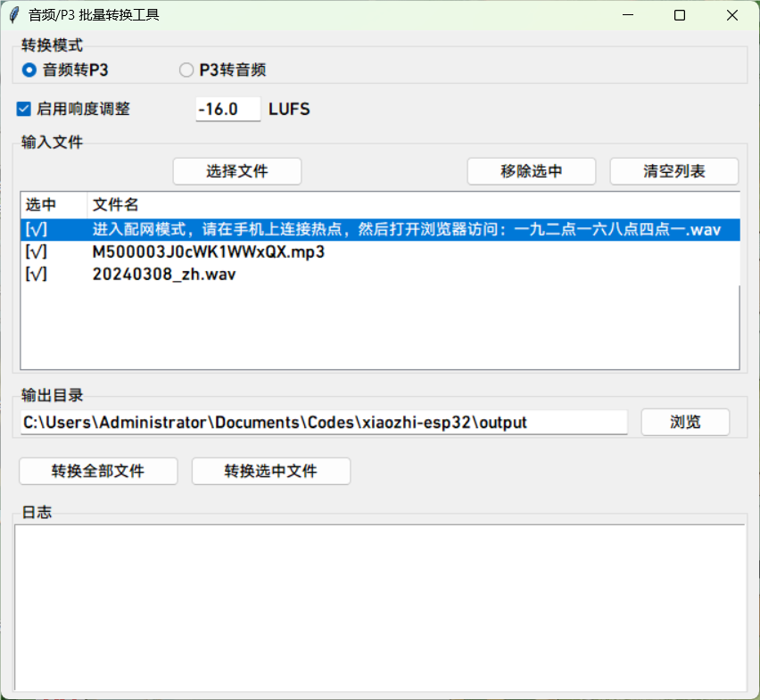Click the feather app icon in title bar
Viewport: 760px width, 700px height.
(14, 15)
